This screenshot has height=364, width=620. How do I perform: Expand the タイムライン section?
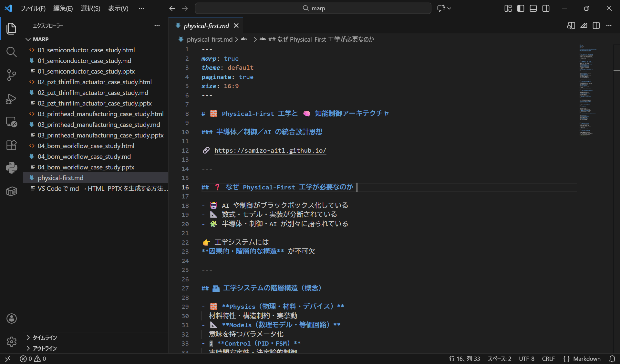[x=45, y=337]
